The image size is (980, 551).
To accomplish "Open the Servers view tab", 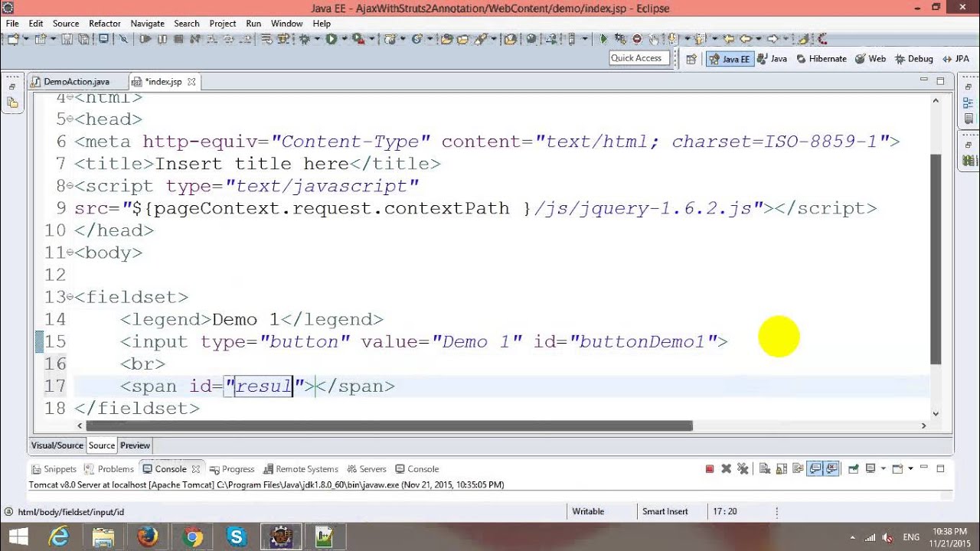I will point(367,469).
